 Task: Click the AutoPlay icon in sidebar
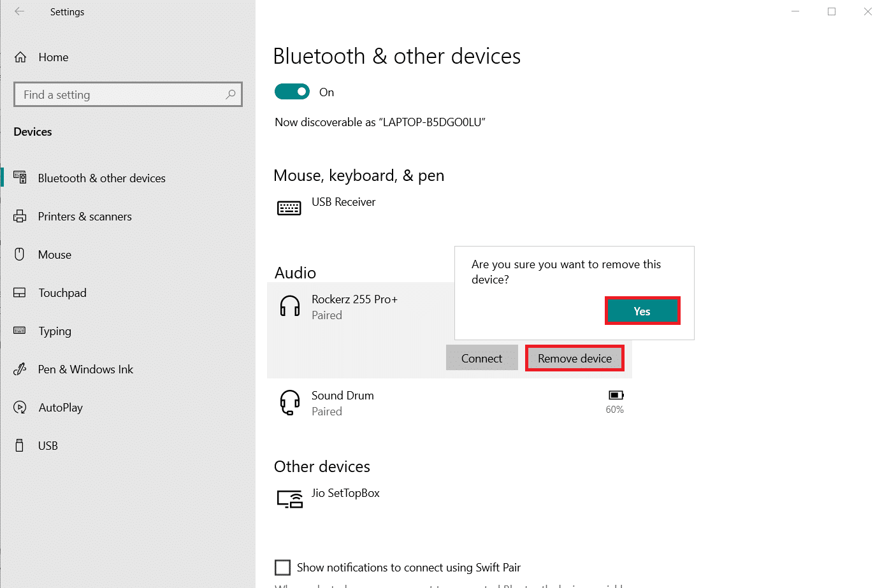pos(20,407)
